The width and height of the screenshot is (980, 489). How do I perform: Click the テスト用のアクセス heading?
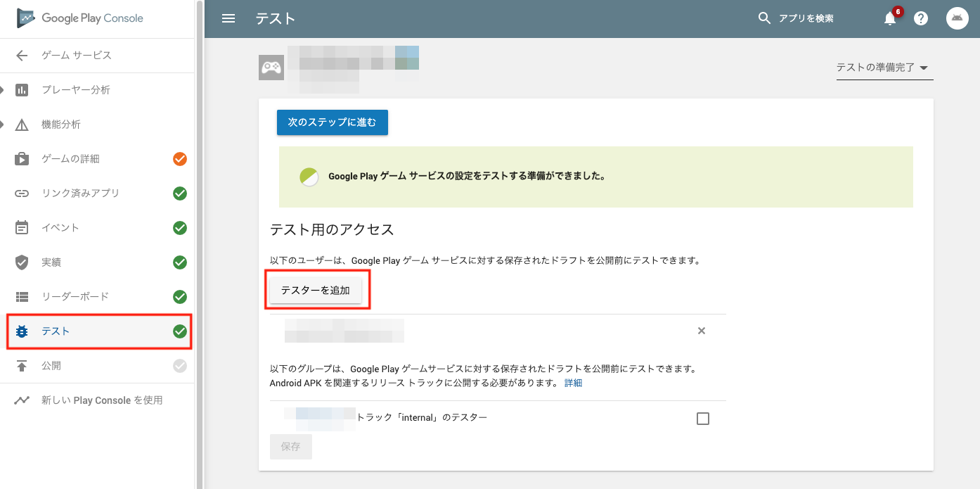[x=332, y=229]
